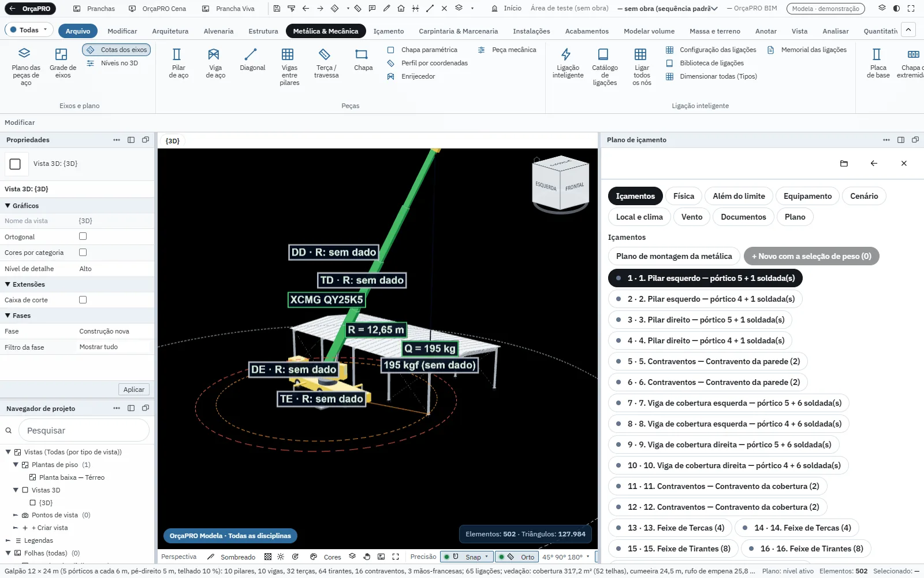Viewport: 924px width, 578px height.
Task: Click the Pesquisar search field
Action: [84, 431]
